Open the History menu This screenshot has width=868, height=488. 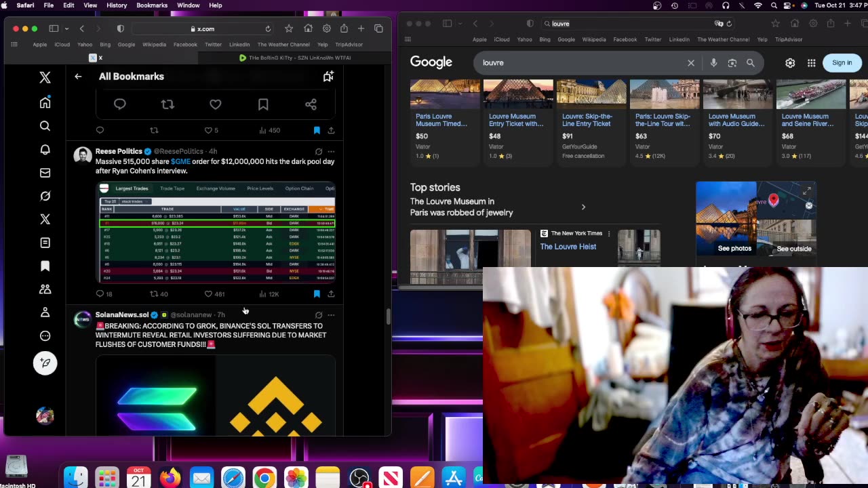(x=117, y=5)
